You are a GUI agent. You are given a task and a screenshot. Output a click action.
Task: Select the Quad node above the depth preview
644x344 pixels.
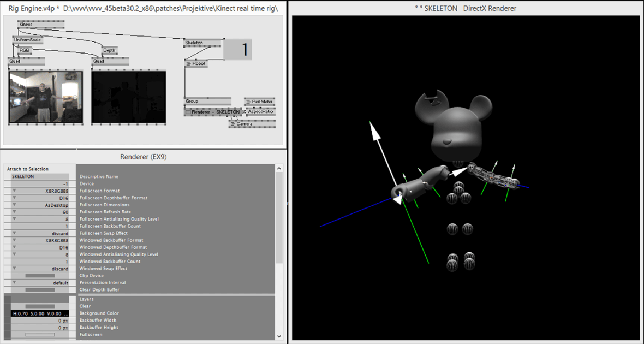(110, 61)
